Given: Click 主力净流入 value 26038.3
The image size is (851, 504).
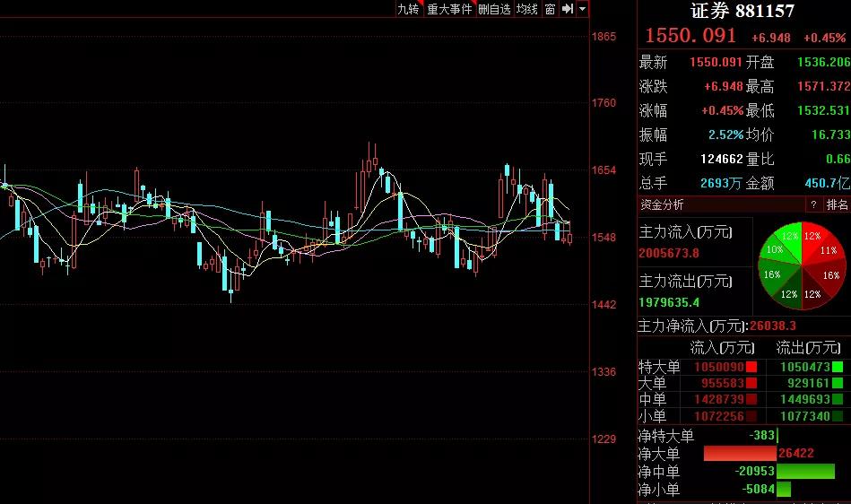Looking at the screenshot, I should (773, 326).
